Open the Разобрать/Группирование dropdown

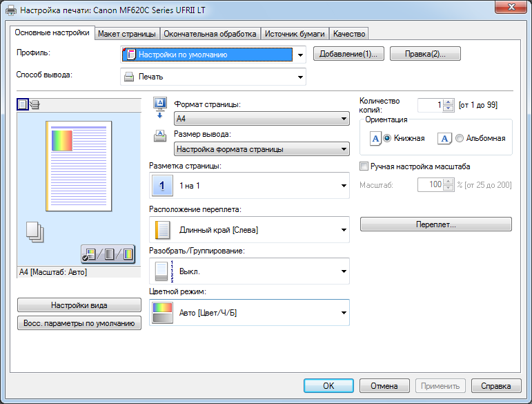tap(249, 271)
